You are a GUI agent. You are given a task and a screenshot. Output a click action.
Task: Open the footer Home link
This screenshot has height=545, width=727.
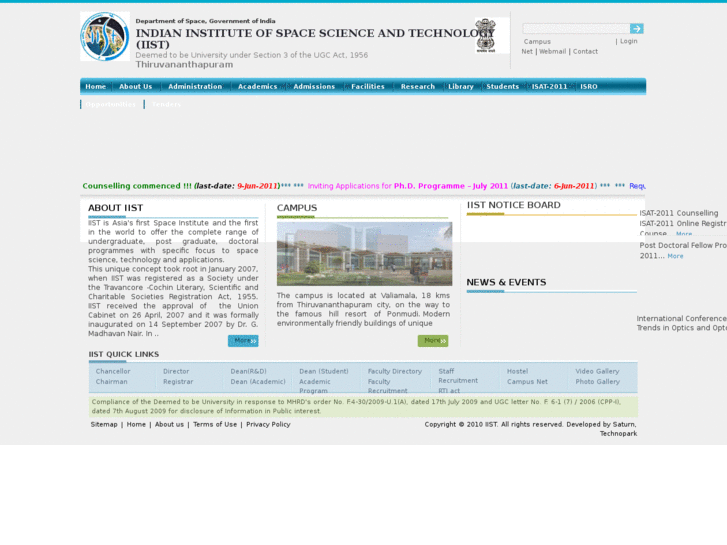136,424
